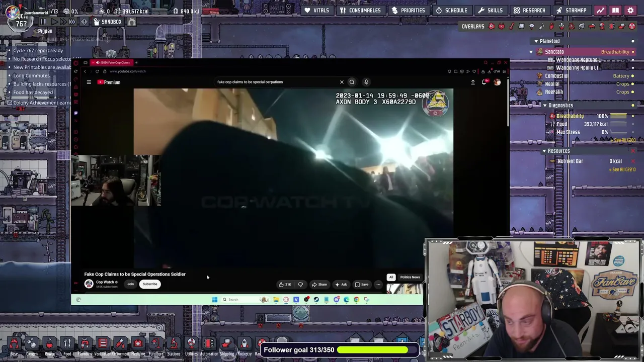Save the YouTube video
Image resolution: width=644 pixels, height=362 pixels.
point(362,285)
